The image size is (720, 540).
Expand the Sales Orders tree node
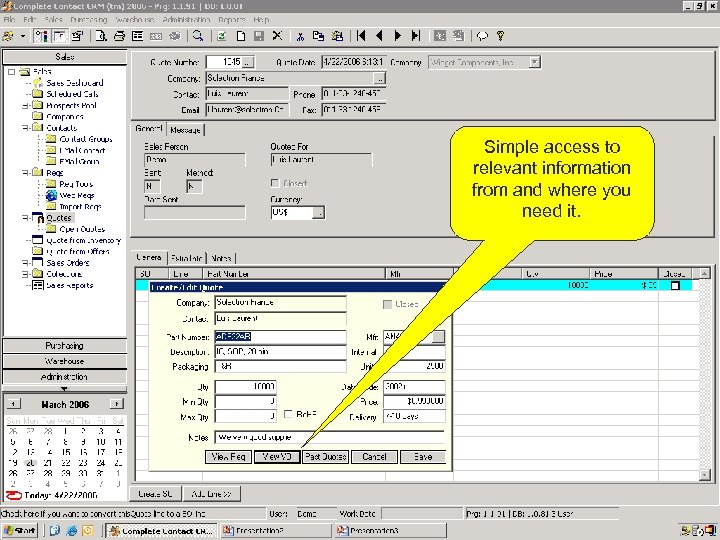pos(25,263)
